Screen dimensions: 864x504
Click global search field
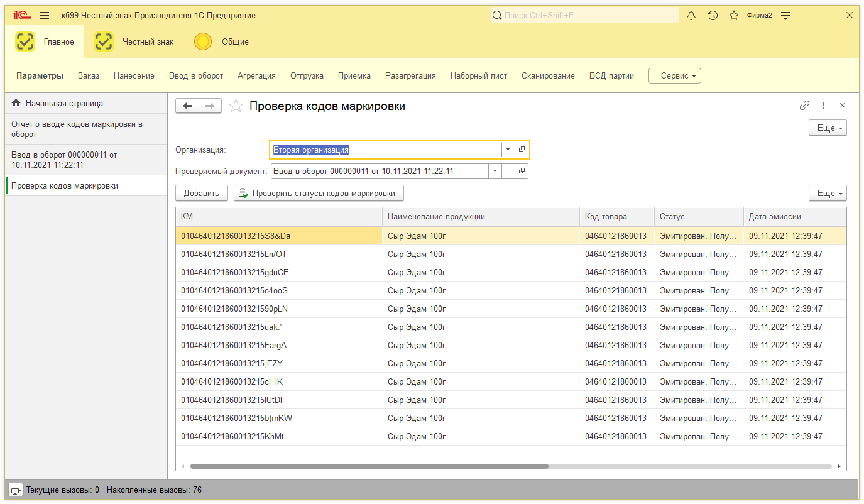(584, 15)
